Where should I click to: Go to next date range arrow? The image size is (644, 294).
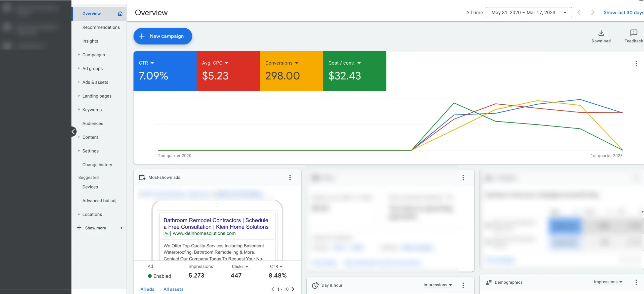[x=592, y=13]
